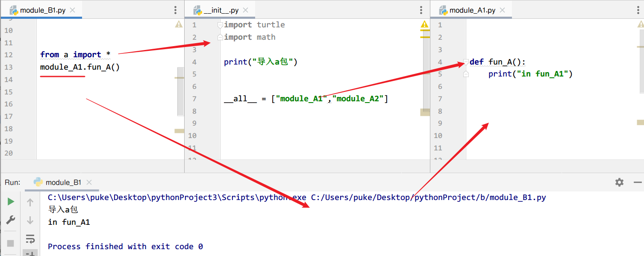This screenshot has width=644, height=256.
Task: Close the __init__.py editor tab
Action: (246, 10)
